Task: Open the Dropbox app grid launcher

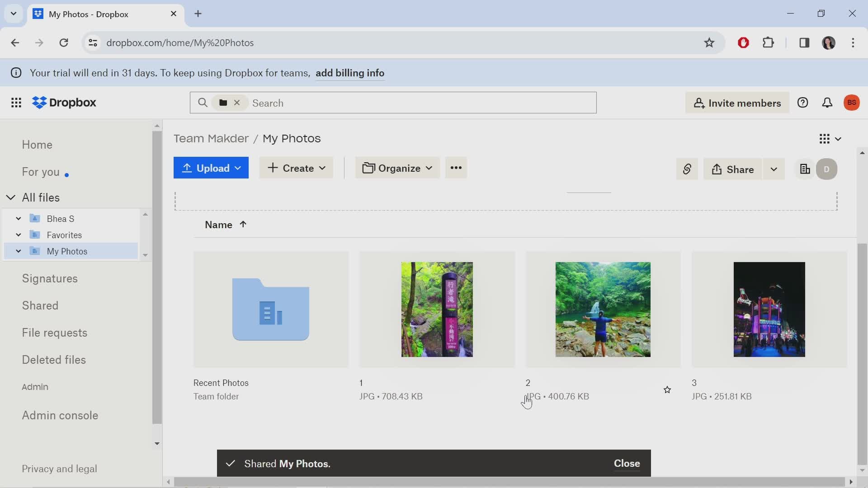Action: (16, 103)
